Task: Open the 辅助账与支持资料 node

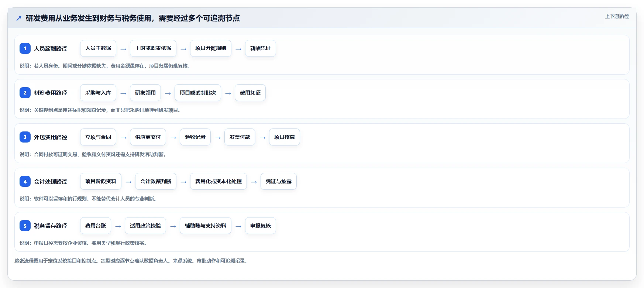Action: (206, 226)
